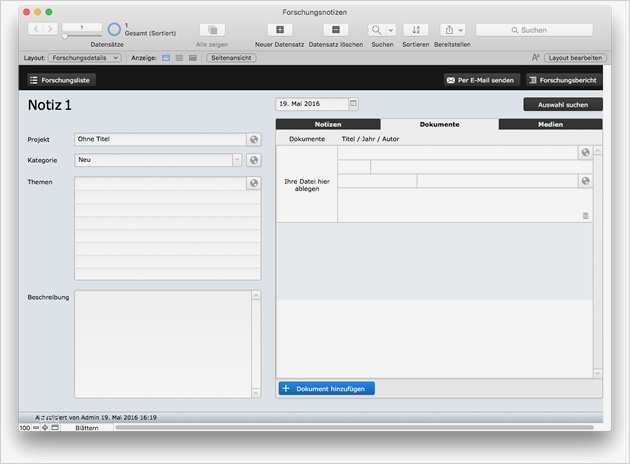Screen dimensions: 630x464
Task: Click the Projekt field Ohne Titel
Action: pos(160,139)
